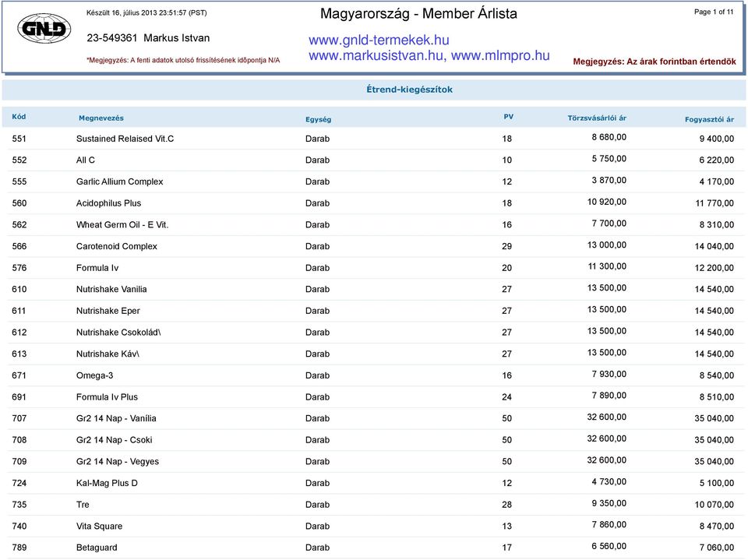This screenshot has width=748, height=560.
Task: Select the Étrend-kiegészítők section title
Action: coord(409,90)
